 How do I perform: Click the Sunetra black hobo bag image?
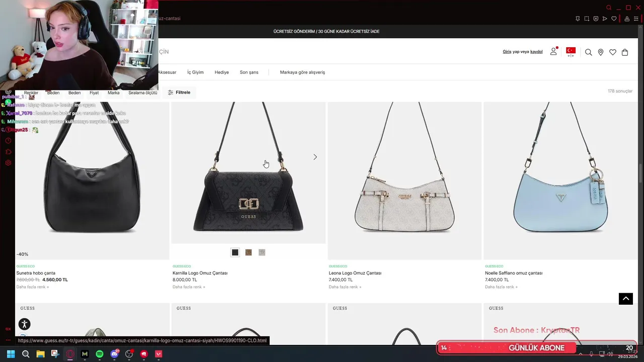(92, 181)
